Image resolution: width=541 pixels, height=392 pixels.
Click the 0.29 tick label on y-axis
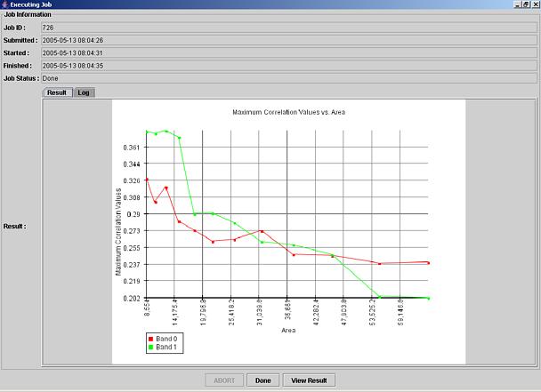tap(133, 214)
